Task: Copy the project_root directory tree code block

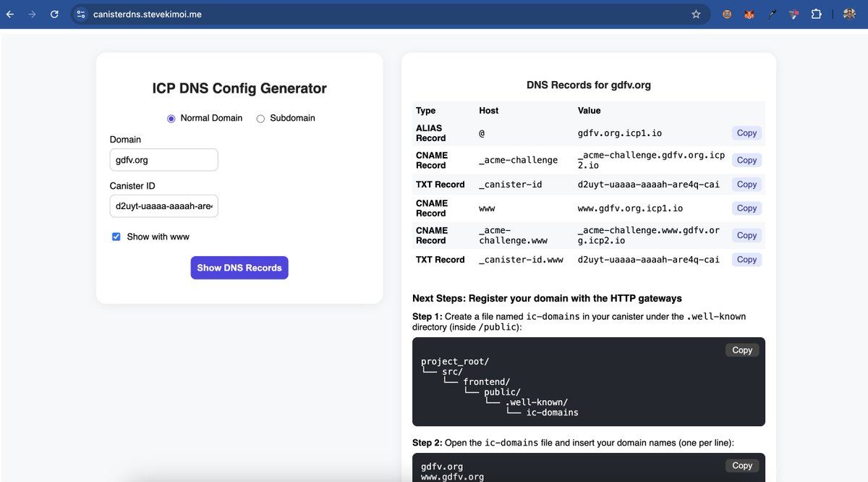Action: pos(742,350)
